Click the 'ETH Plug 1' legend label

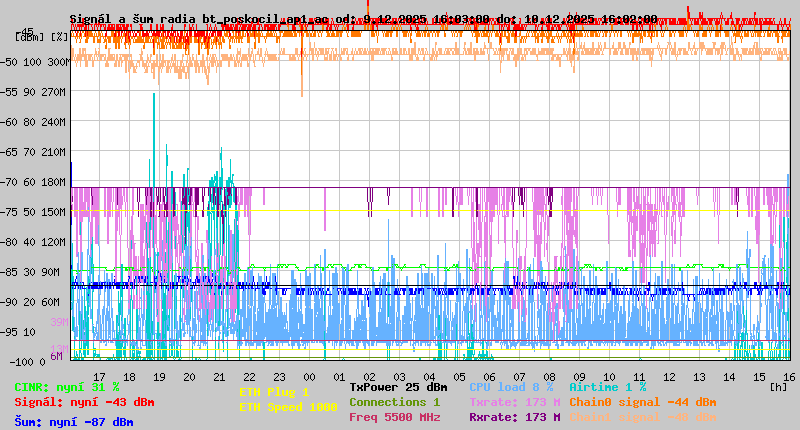tap(274, 392)
